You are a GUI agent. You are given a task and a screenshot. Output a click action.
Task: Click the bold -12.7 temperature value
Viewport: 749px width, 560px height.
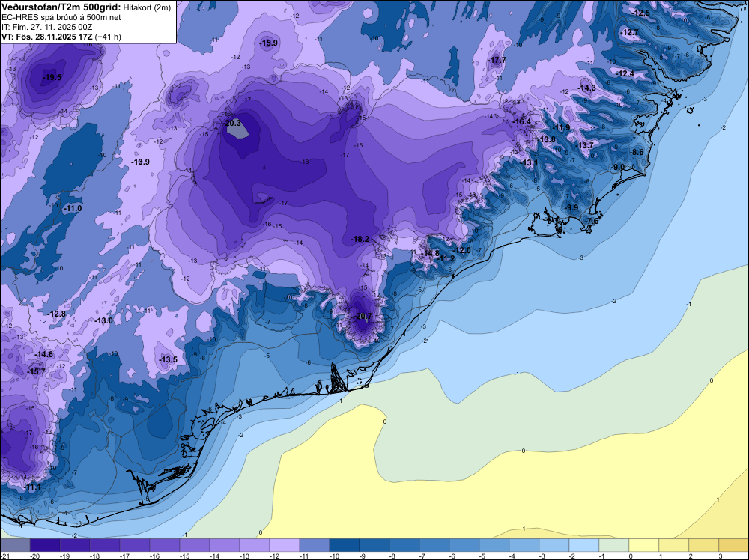tap(629, 32)
